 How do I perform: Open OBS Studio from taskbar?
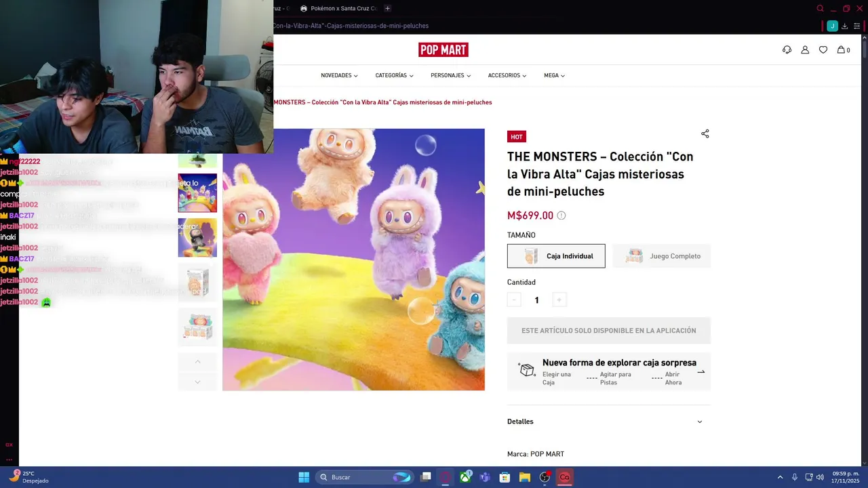tap(545, 477)
